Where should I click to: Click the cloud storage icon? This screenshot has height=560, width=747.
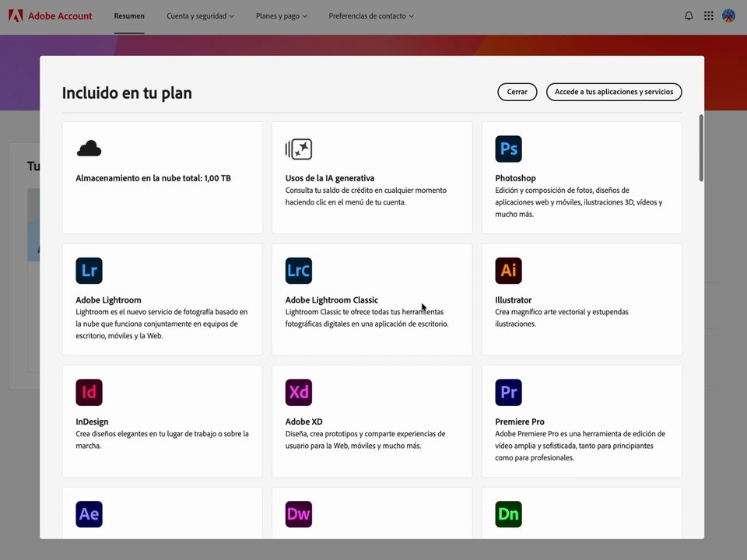coord(89,149)
